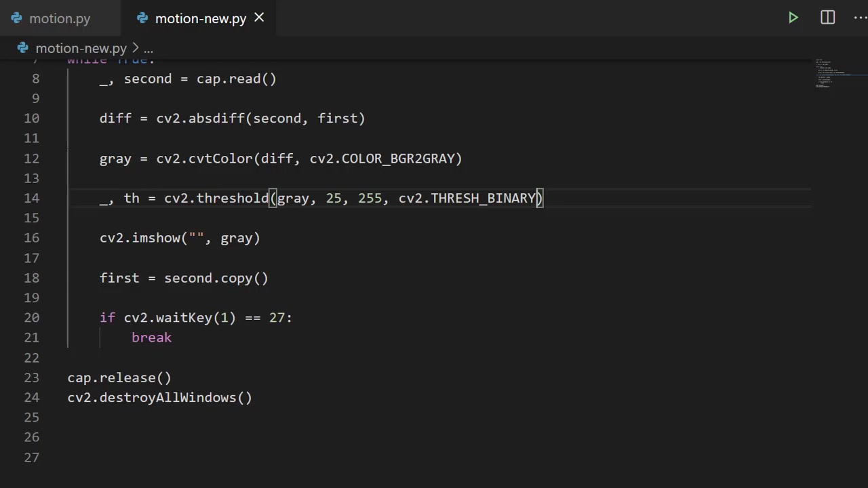Click the threshold value 25
868x488 pixels.
[334, 198]
